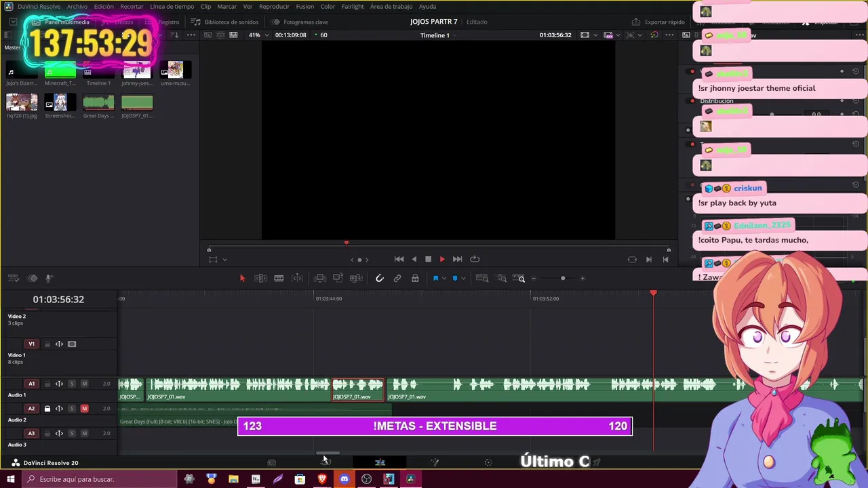Play the timeline with red play button
The height and width of the screenshot is (488, 868).
(x=442, y=259)
